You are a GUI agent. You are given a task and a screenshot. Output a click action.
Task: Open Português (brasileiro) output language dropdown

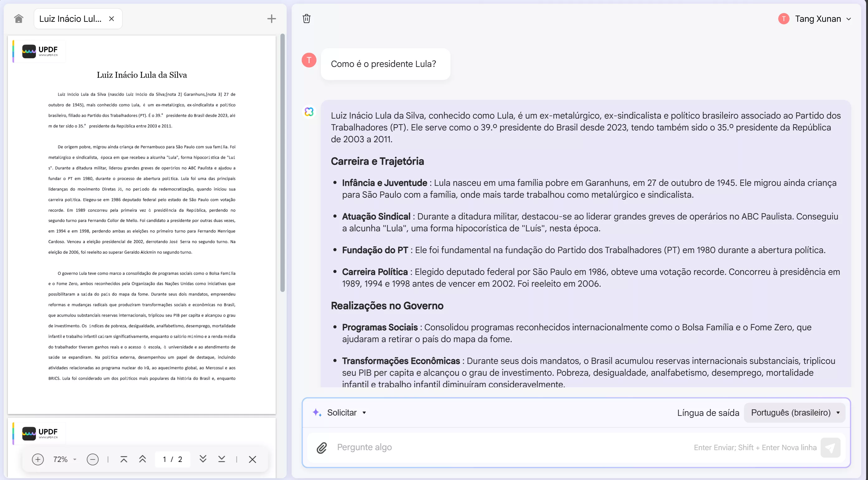pos(794,413)
